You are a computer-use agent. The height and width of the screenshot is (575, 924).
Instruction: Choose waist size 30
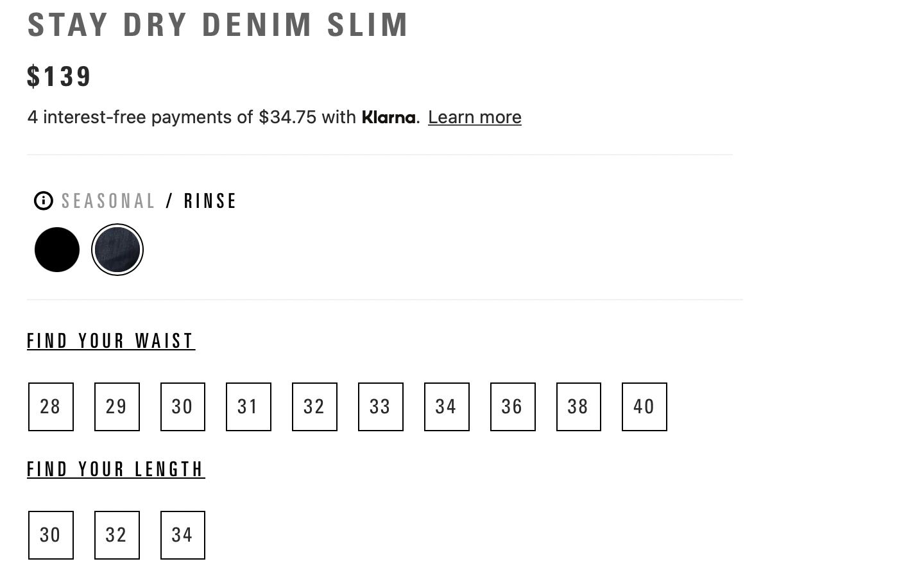pos(183,407)
